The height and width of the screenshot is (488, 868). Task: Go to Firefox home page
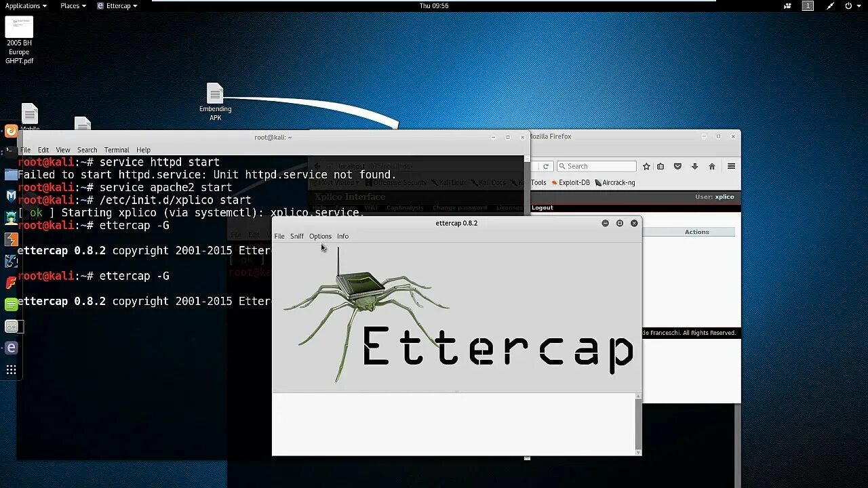click(711, 166)
